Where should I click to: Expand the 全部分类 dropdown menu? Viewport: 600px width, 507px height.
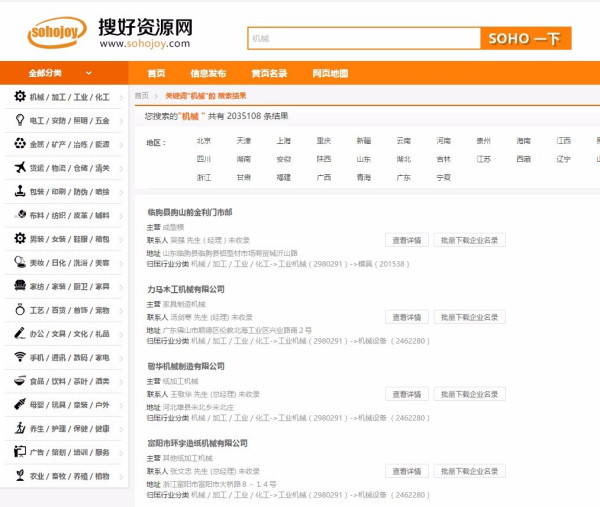pyautogui.click(x=62, y=73)
